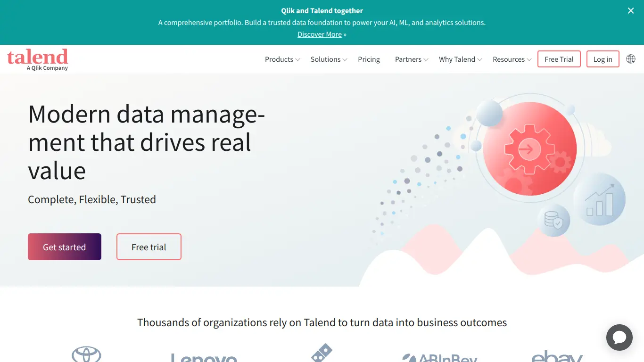This screenshot has height=362, width=644.
Task: Click the red gear illustration
Action: coord(530,149)
